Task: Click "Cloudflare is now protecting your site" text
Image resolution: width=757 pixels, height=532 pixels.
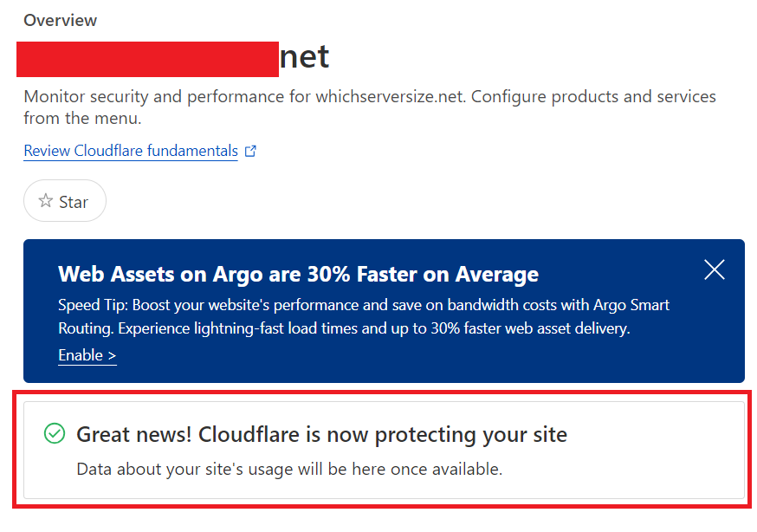Action: point(383,434)
